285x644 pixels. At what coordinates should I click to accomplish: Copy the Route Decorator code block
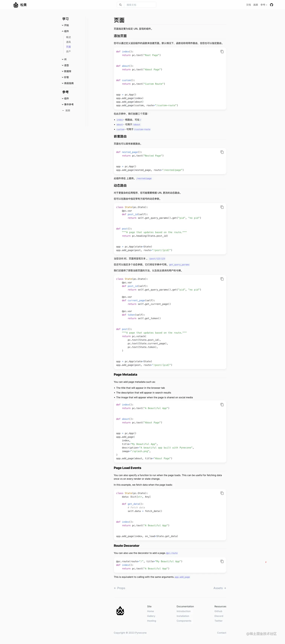tap(222, 561)
